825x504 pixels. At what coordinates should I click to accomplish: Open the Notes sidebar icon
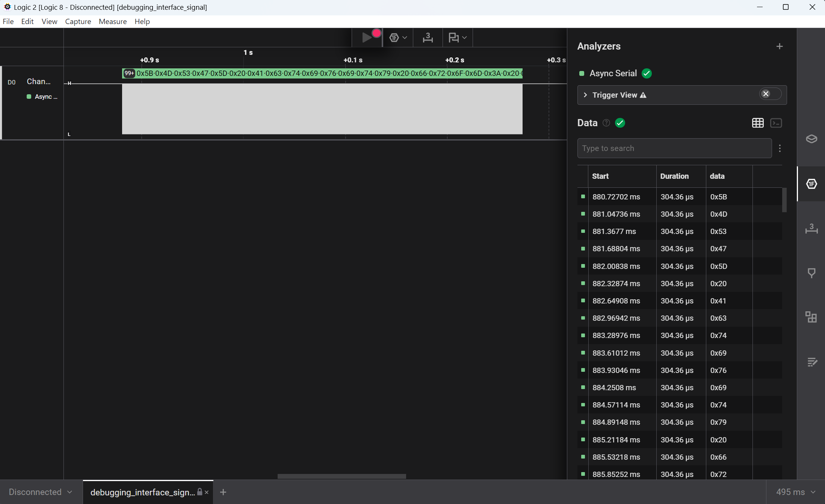coord(811,362)
